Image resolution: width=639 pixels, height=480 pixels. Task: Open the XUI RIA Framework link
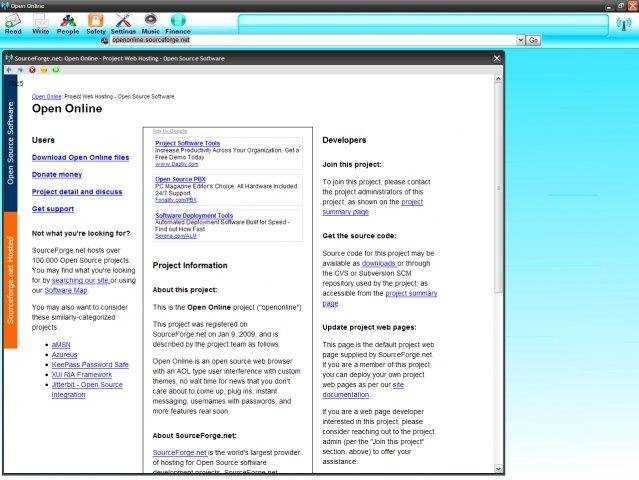[82, 374]
